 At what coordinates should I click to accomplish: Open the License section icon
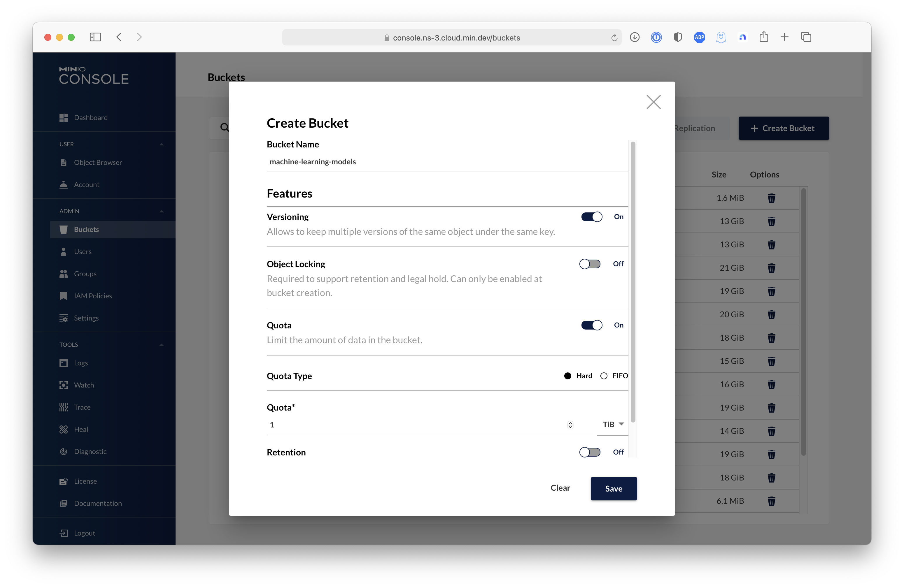(x=63, y=481)
